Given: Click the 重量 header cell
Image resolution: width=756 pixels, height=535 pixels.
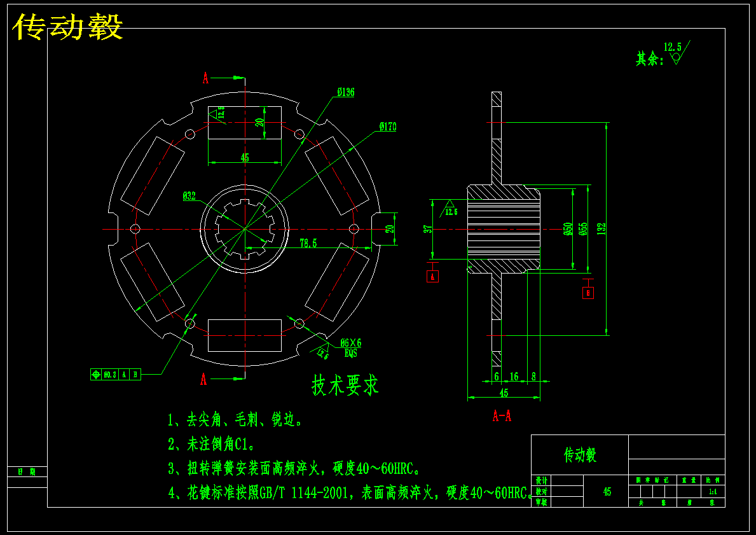Looking at the screenshot, I should (x=689, y=480).
